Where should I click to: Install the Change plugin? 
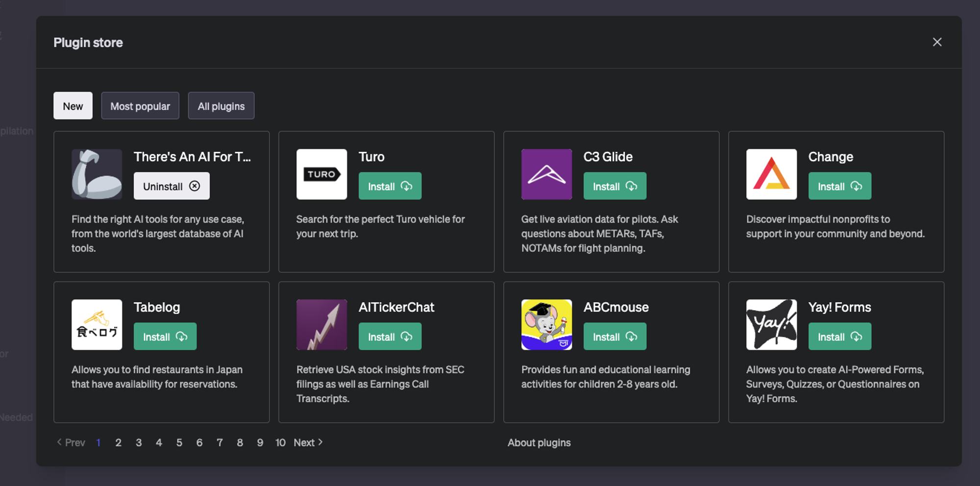pyautogui.click(x=840, y=186)
